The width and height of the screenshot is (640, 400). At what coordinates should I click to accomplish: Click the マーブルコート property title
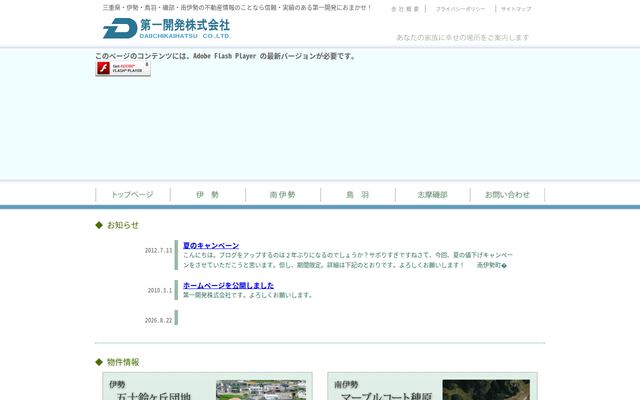[x=386, y=396]
